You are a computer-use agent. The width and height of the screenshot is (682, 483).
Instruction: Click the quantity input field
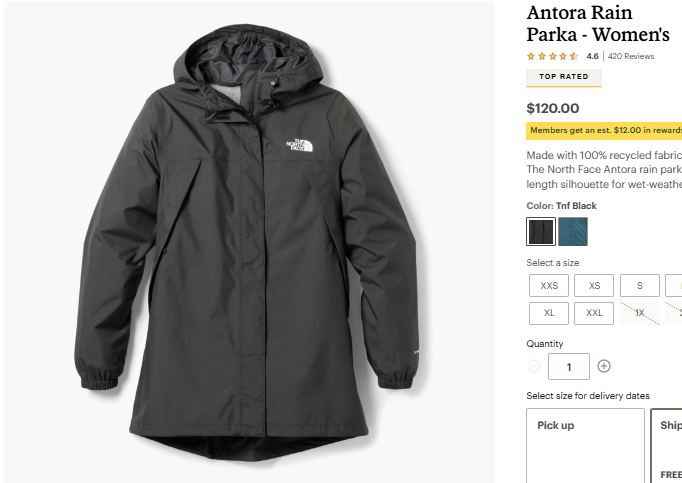569,366
